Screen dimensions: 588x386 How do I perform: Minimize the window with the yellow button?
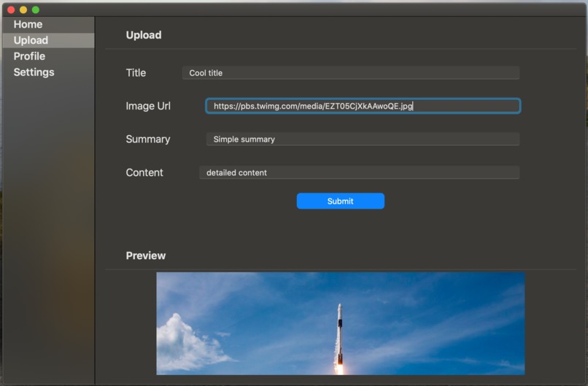click(23, 9)
